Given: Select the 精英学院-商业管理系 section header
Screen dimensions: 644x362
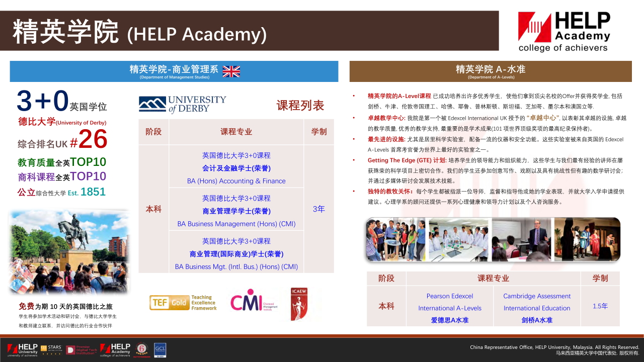Looking at the screenshot, I should point(174,71).
